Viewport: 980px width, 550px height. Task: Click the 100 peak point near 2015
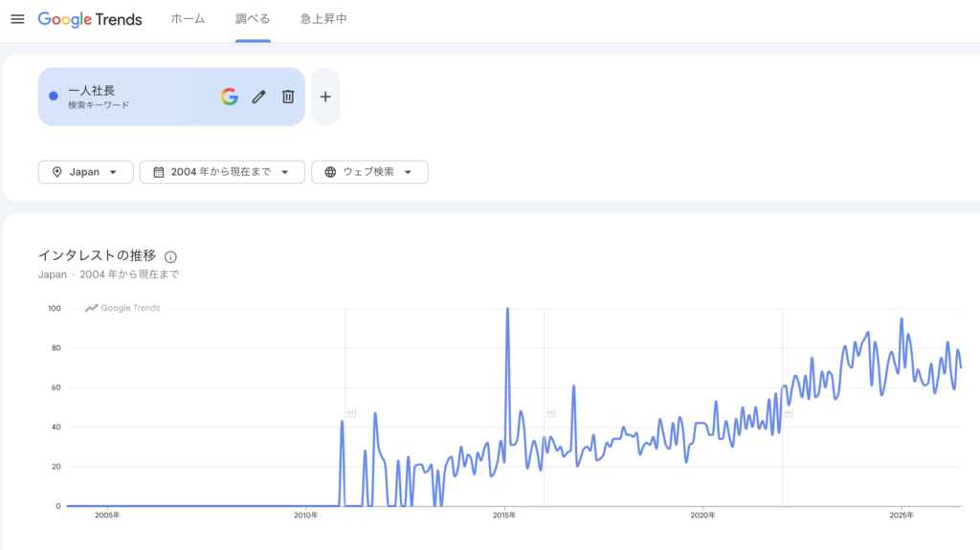coord(507,309)
